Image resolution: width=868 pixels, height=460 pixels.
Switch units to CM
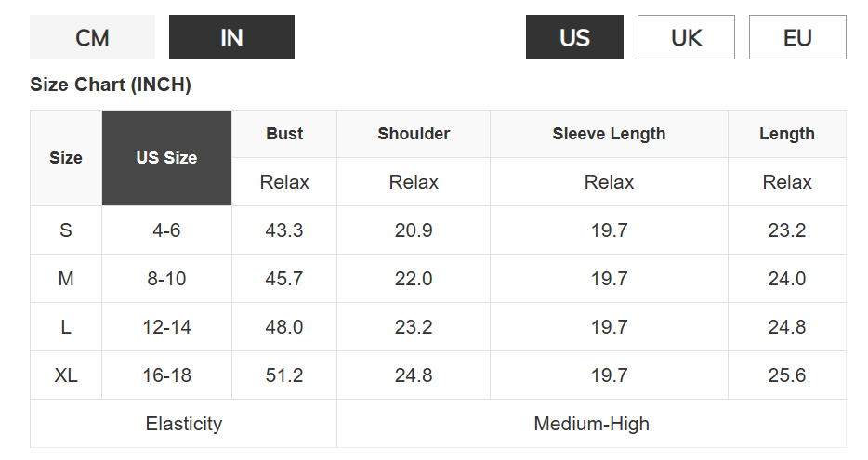pos(92,37)
